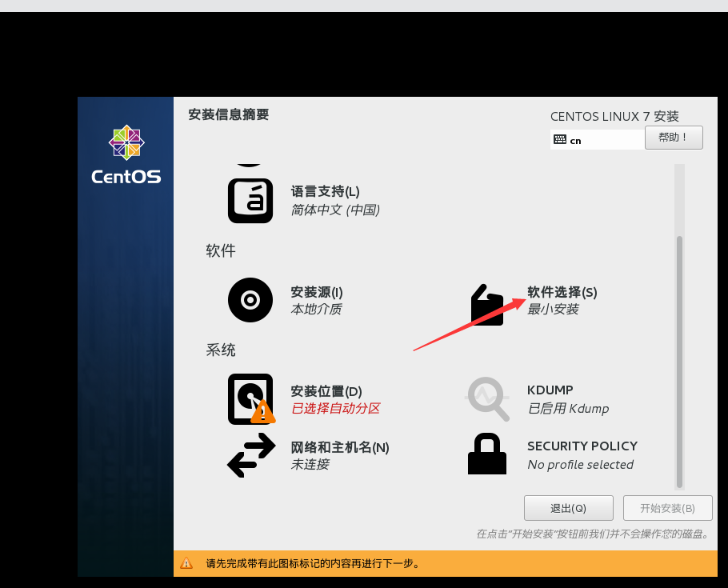The width and height of the screenshot is (728, 588).
Task: Click the 软件 section heading
Action: (221, 251)
